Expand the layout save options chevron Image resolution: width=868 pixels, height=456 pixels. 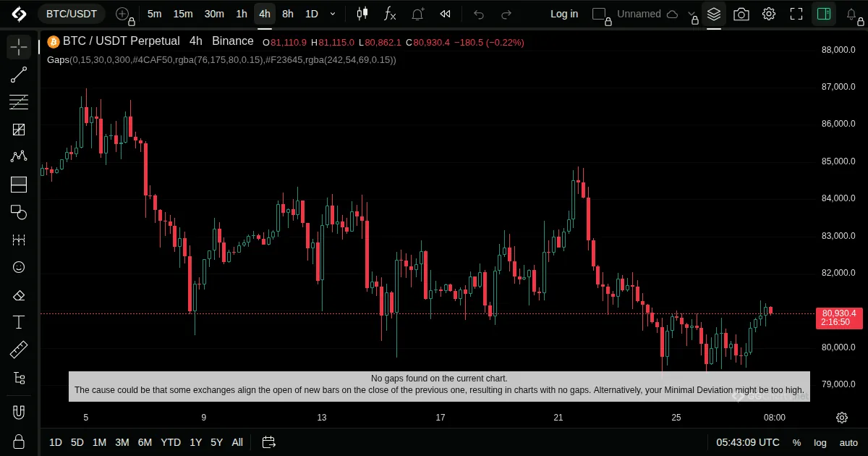[x=692, y=14]
